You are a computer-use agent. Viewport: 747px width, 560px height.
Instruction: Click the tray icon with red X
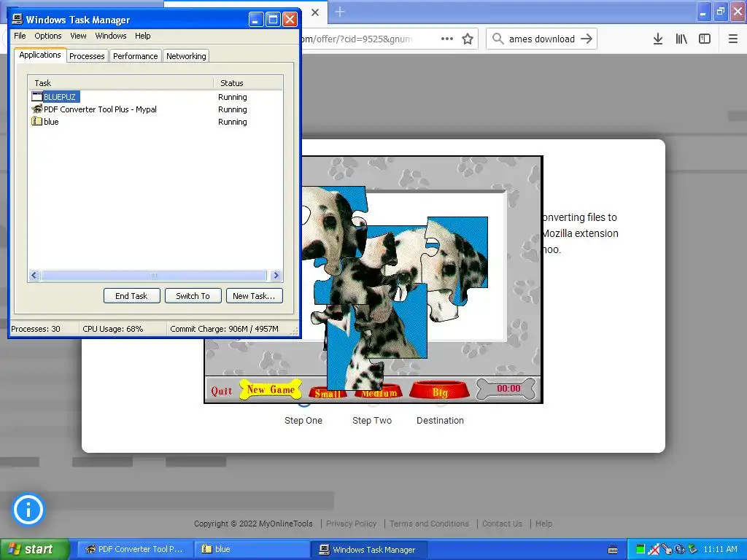(654, 550)
